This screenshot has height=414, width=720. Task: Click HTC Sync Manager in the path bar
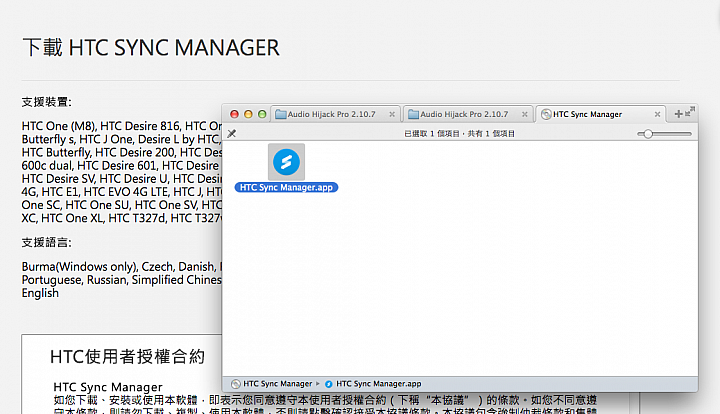277,384
